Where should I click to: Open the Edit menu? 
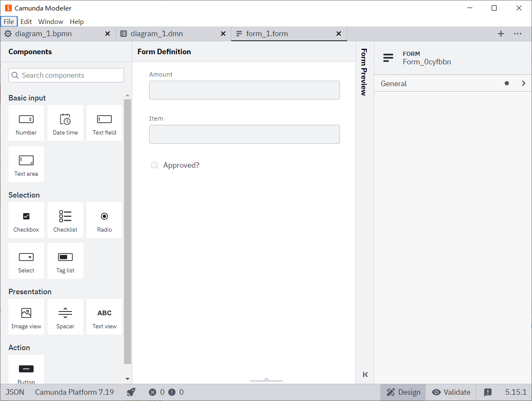click(26, 21)
